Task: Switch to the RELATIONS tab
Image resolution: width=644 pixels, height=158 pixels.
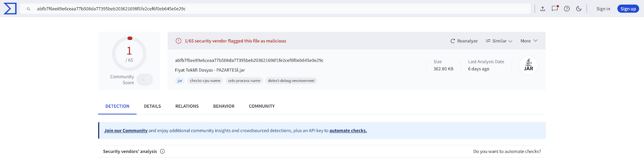Action: tap(187, 106)
